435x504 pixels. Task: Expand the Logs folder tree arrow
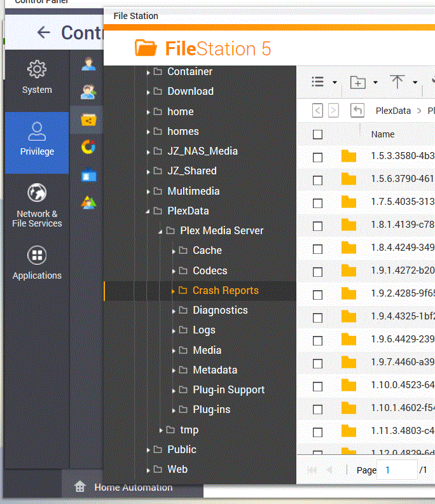(173, 331)
